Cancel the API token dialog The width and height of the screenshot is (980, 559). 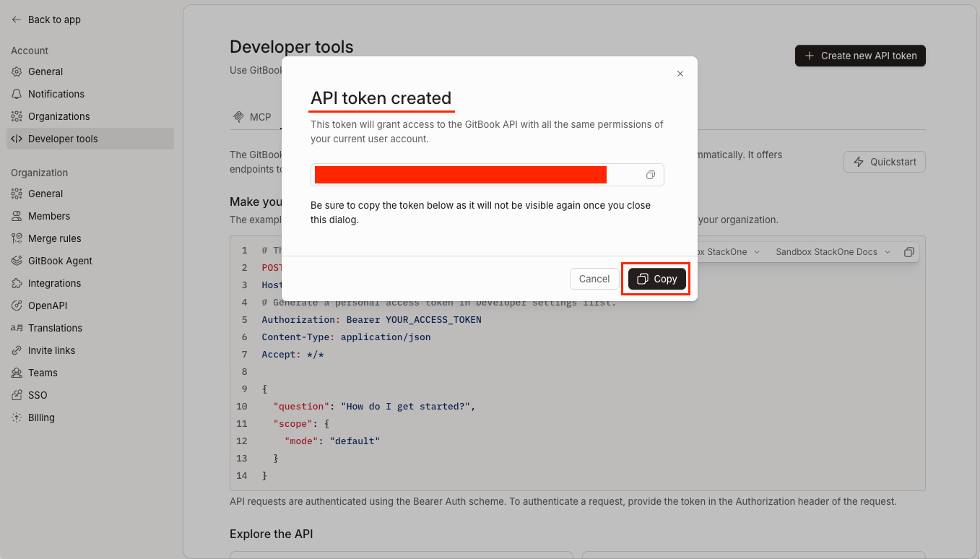594,279
